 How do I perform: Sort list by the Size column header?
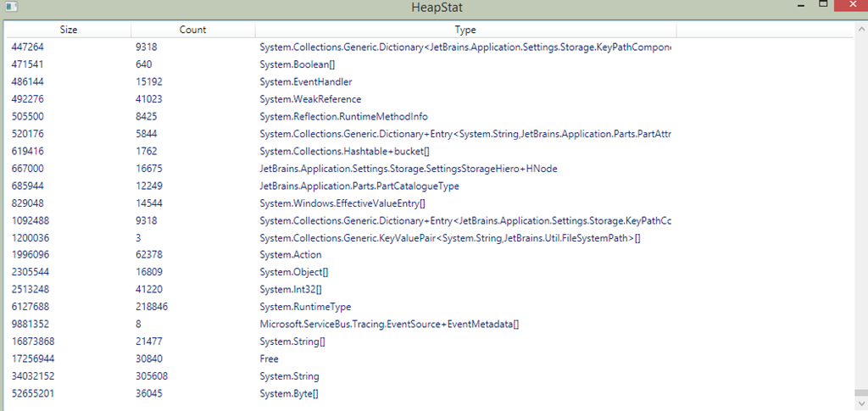click(69, 30)
